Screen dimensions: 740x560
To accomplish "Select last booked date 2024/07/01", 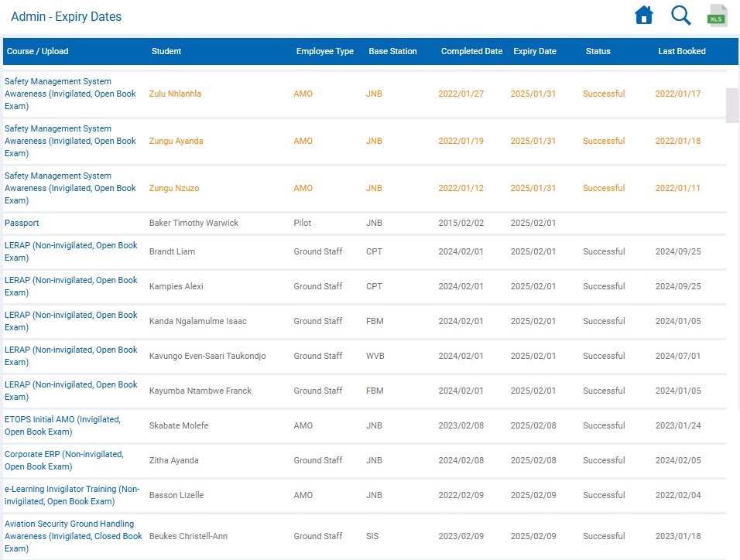I will tap(678, 357).
